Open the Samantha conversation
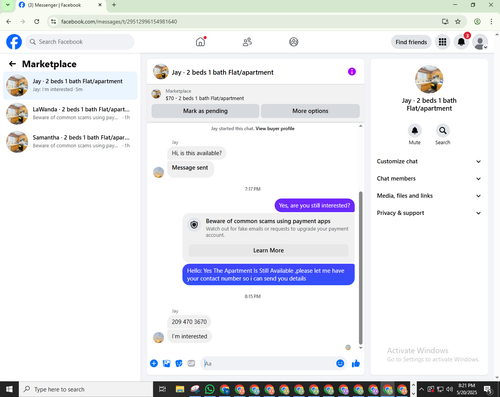This screenshot has width=500, height=397. click(x=70, y=142)
